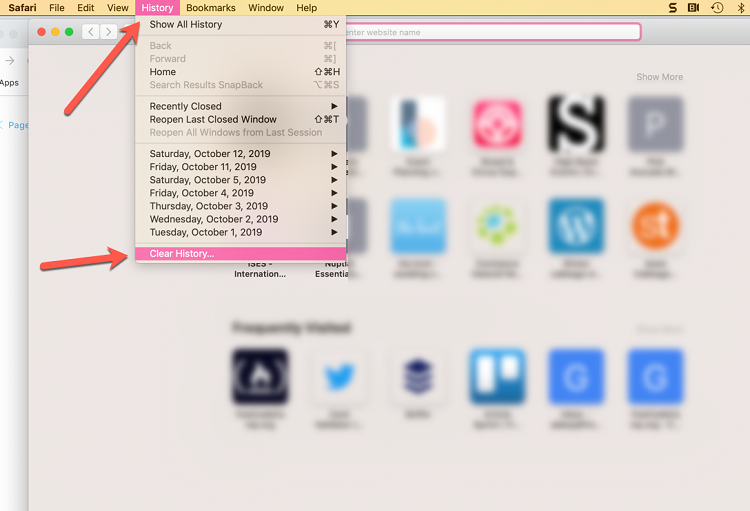Expand the Recently Closed submenu
Image resolution: width=750 pixels, height=511 pixels.
[240, 106]
